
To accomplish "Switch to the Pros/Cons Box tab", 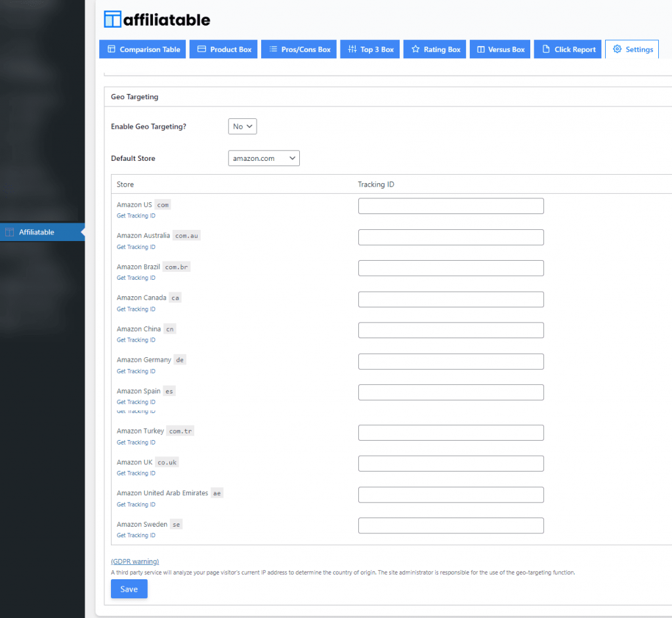I will [299, 49].
